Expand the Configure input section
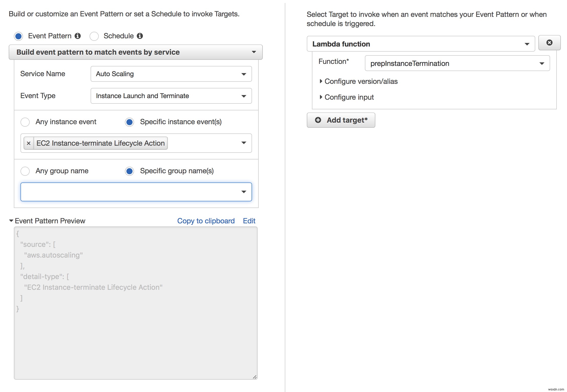Viewport: 567px width, 392px height. 348,97
